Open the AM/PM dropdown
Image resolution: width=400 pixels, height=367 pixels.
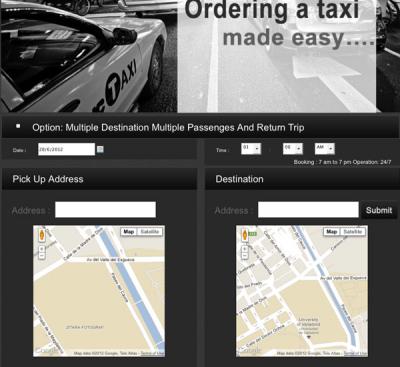coord(324,149)
